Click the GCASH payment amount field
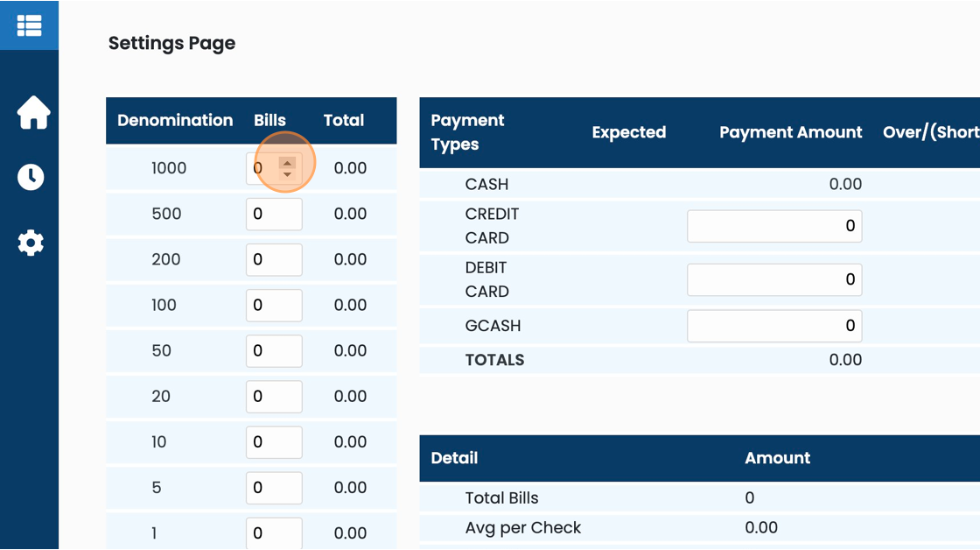The height and width of the screenshot is (550, 980). tap(774, 326)
